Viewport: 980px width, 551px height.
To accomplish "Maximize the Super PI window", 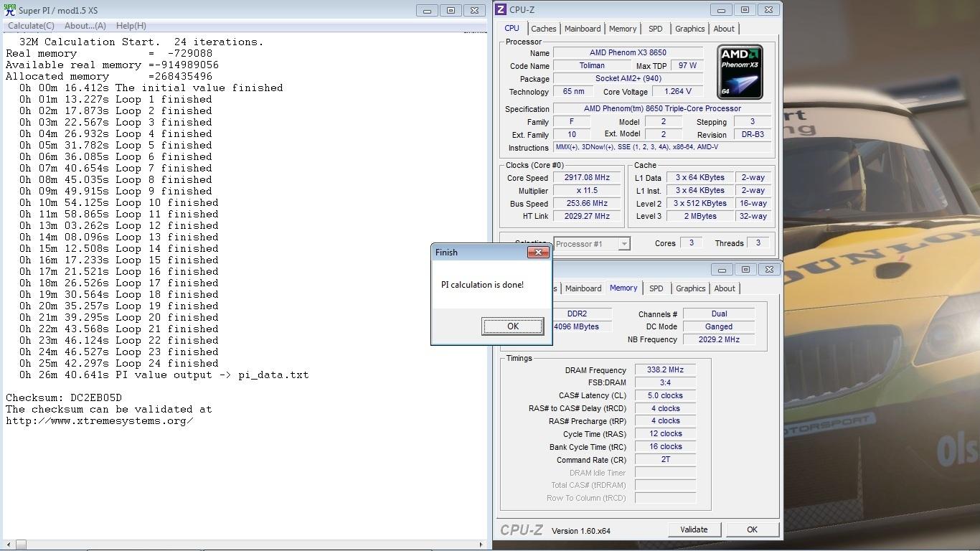I will point(451,10).
